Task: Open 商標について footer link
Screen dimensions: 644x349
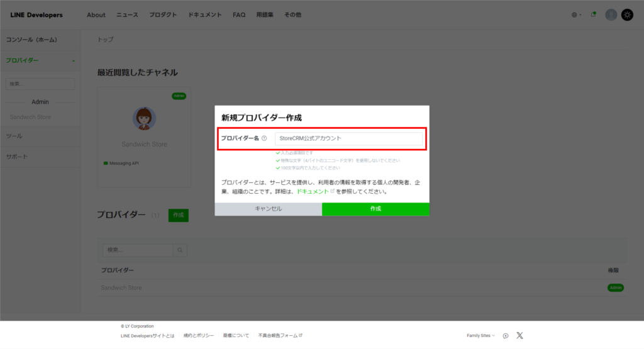Action: [x=236, y=335]
